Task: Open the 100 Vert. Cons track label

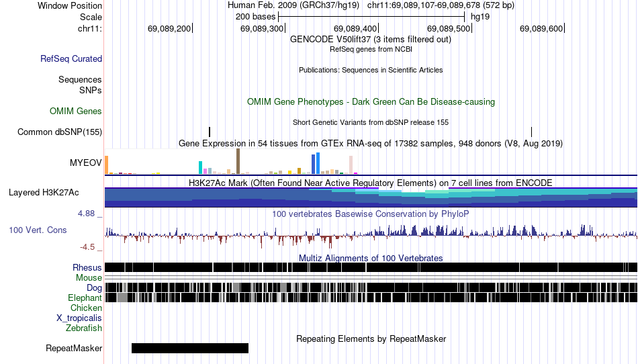Action: 38,230
